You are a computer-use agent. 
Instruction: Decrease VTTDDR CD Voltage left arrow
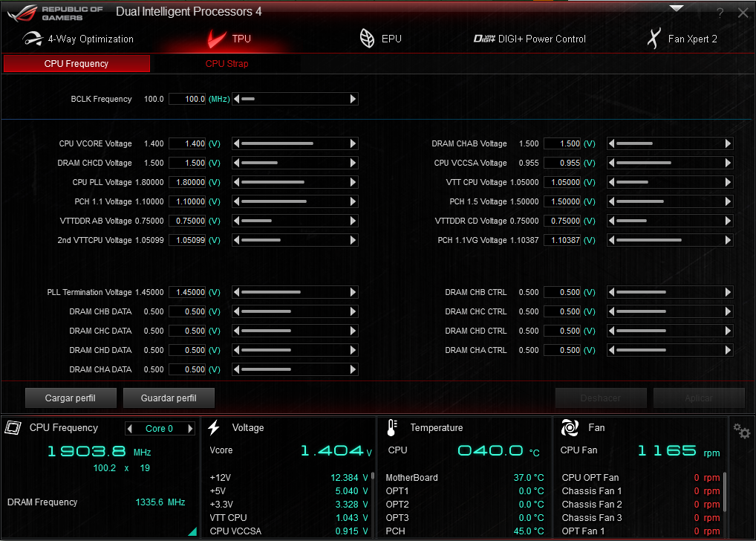(x=612, y=221)
